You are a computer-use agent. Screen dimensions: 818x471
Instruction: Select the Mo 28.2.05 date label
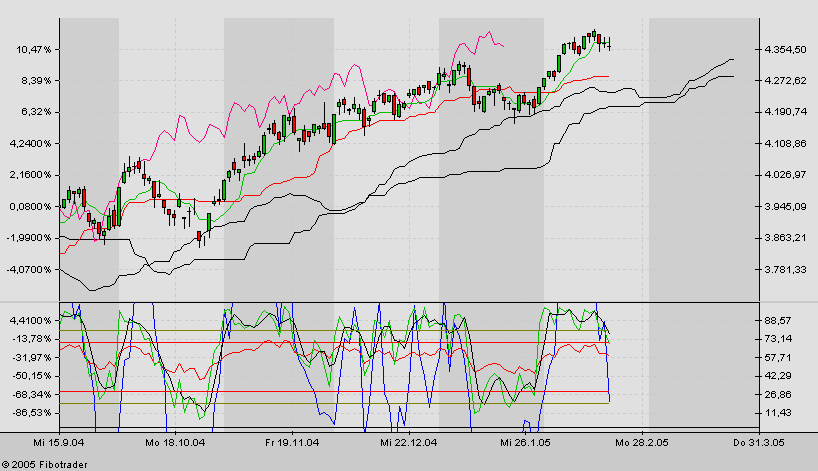coord(642,443)
